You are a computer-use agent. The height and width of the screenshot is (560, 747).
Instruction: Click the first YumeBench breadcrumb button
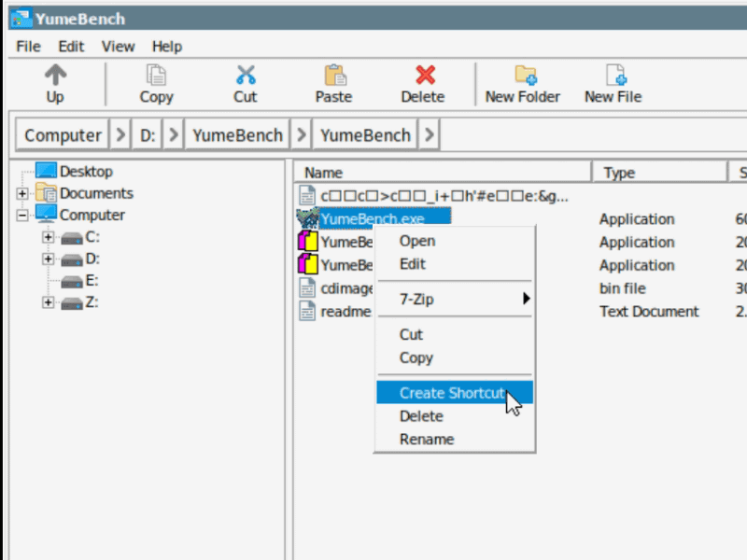238,135
